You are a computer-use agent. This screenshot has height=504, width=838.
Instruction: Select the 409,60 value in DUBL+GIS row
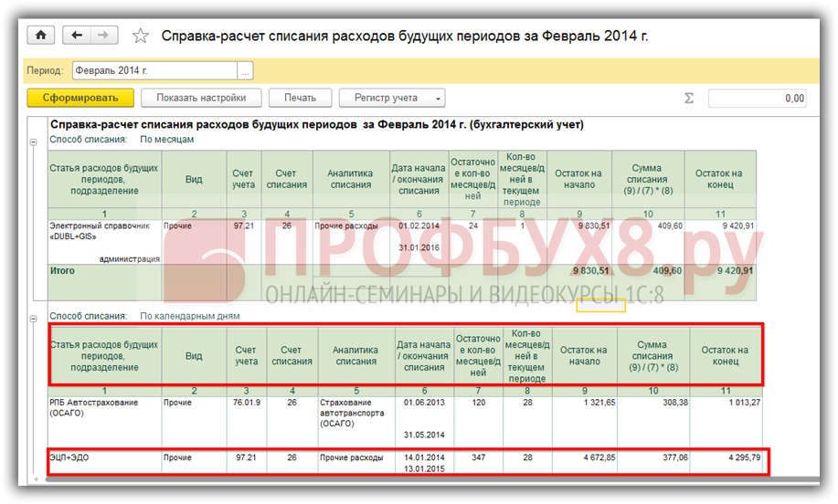[x=670, y=226]
